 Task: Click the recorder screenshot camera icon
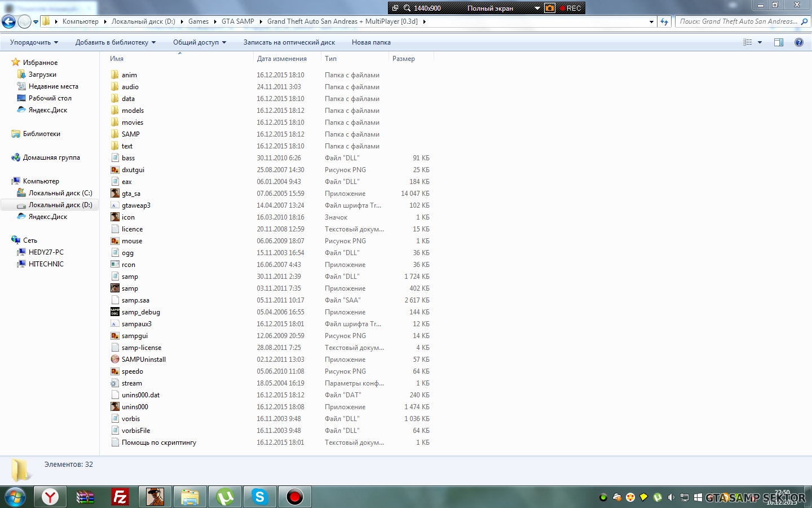click(550, 8)
